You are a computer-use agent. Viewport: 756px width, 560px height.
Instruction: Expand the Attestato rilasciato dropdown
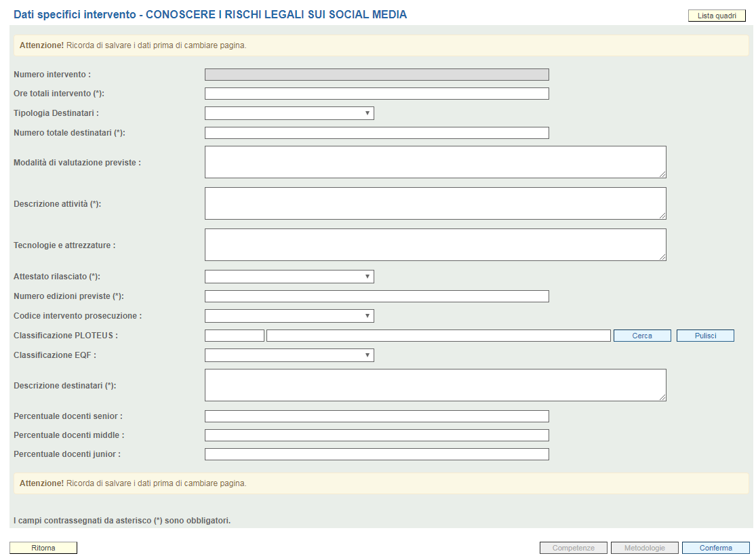[289, 277]
